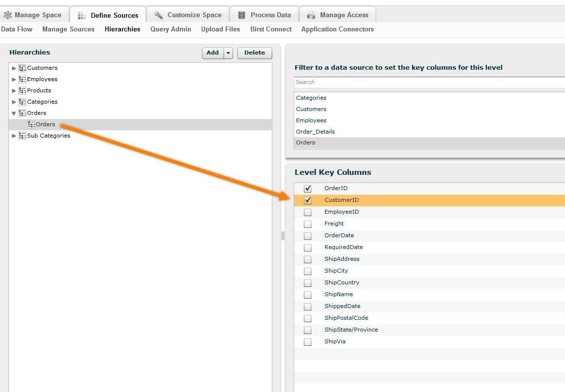The image size is (565, 392).
Task: Filter to the Employees data source
Action: pos(429,120)
